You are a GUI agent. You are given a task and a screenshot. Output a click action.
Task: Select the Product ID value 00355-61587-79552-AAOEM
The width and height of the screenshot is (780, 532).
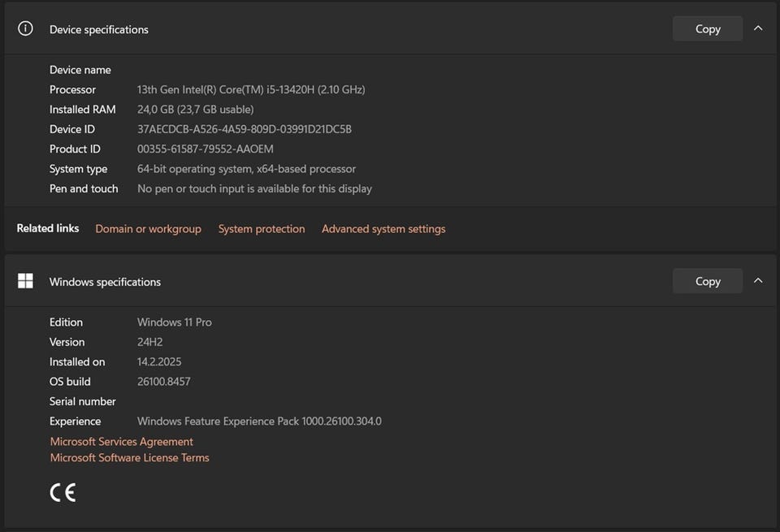(205, 149)
